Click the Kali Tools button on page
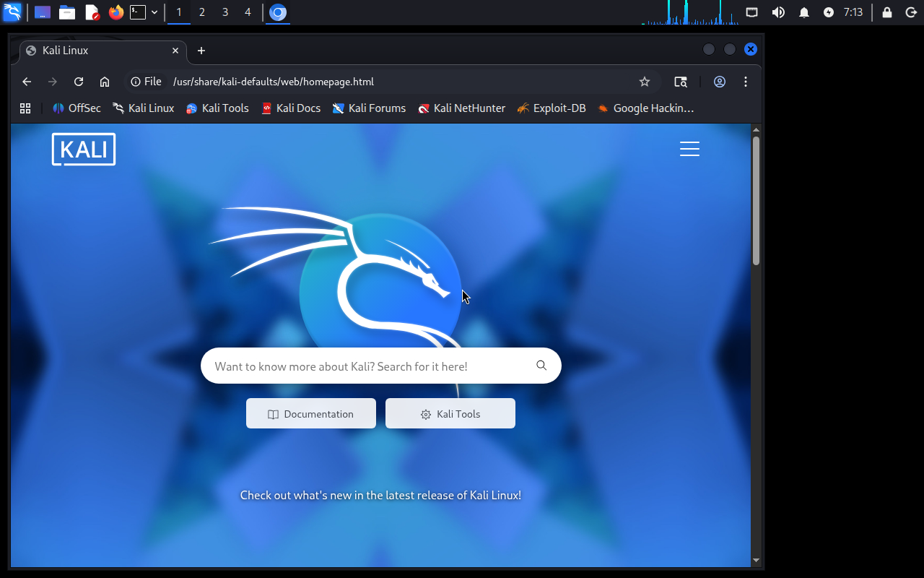This screenshot has height=578, width=924. pyautogui.click(x=450, y=414)
